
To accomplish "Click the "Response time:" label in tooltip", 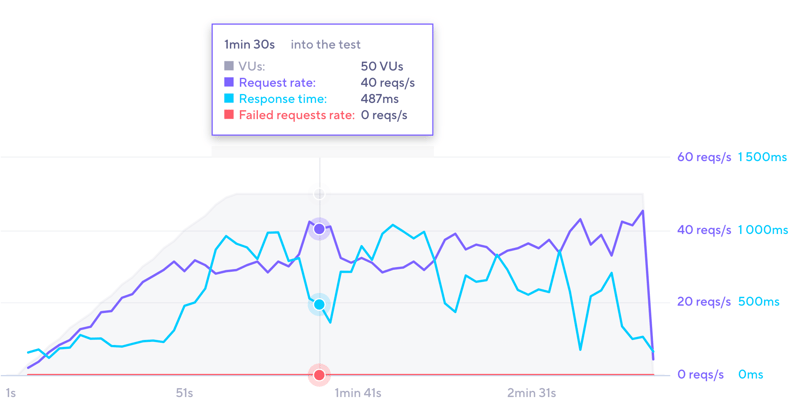I will click(283, 99).
